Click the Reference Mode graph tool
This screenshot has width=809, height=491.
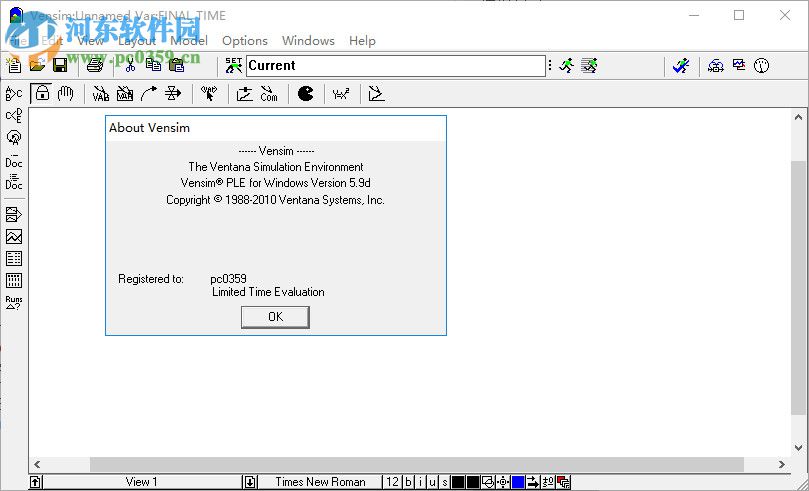377,94
